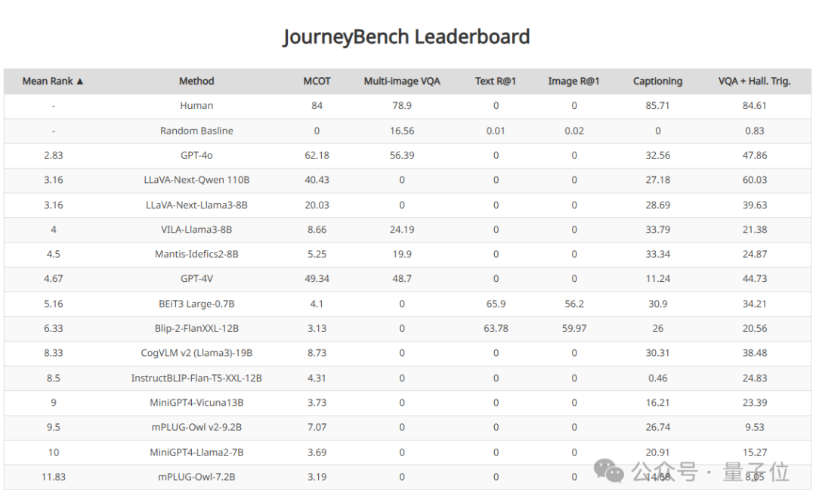Select the 量子位 watermark text
816x504 pixels.
point(756,472)
